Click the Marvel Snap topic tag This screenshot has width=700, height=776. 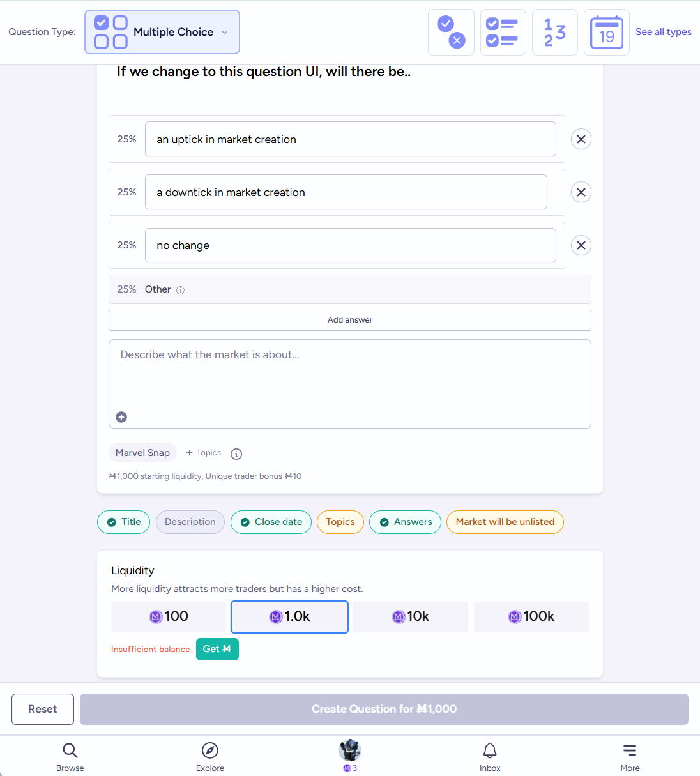(142, 453)
